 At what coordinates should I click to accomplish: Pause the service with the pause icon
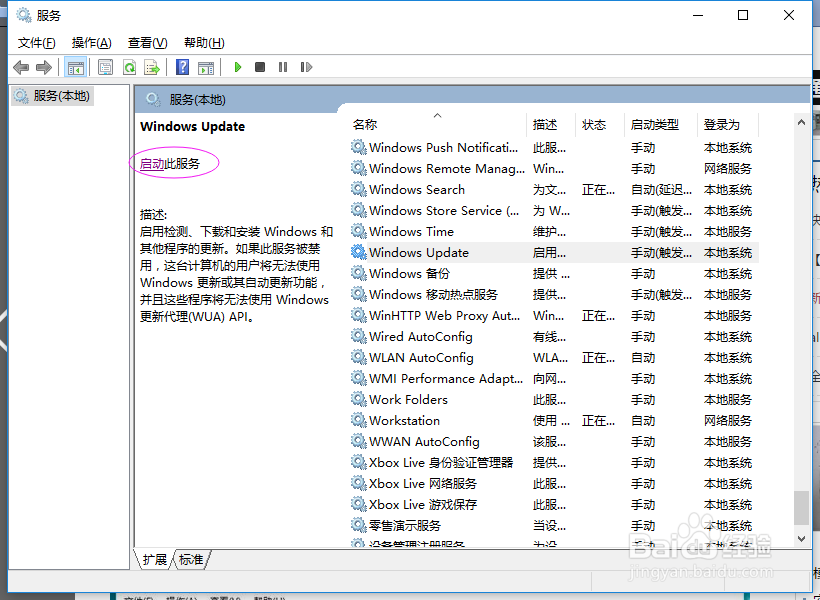(x=281, y=67)
